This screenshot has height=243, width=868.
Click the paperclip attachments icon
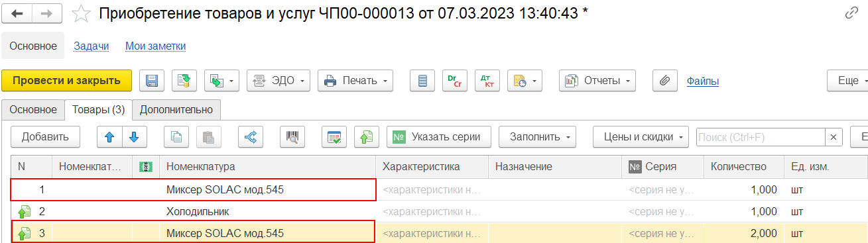pos(664,81)
